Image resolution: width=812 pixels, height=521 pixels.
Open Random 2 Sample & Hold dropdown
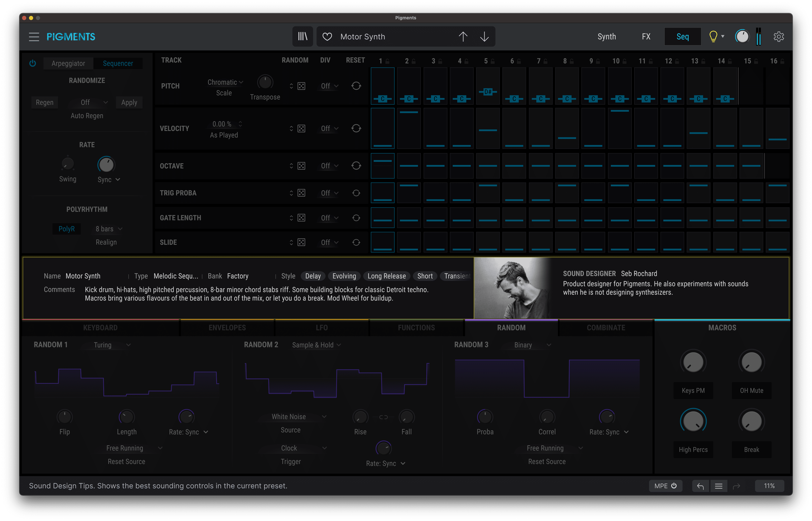click(316, 345)
